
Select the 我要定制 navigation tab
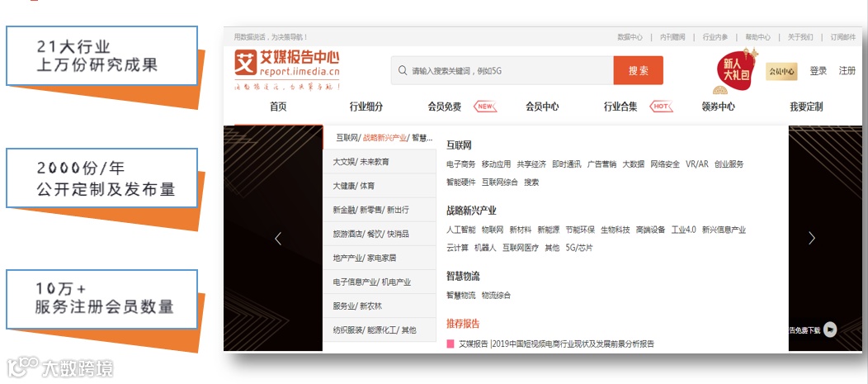806,107
